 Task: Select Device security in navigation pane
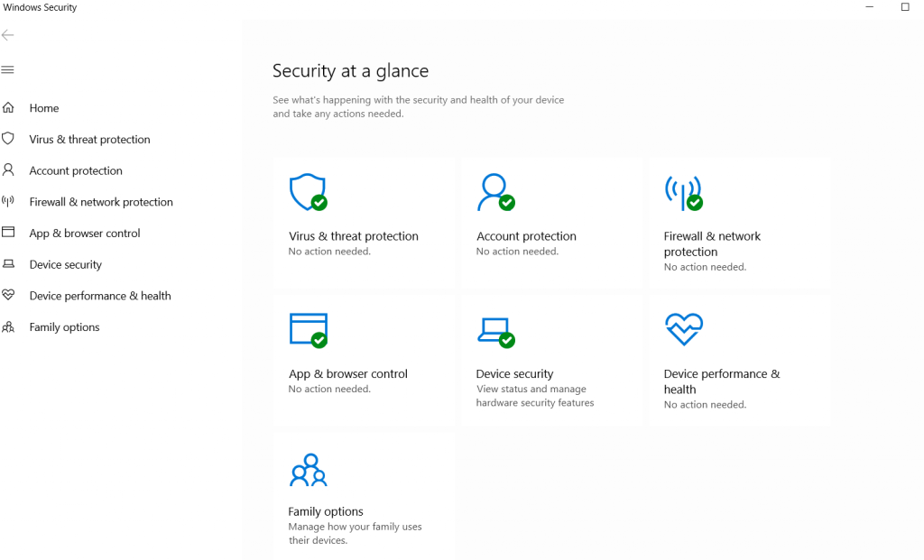point(65,265)
